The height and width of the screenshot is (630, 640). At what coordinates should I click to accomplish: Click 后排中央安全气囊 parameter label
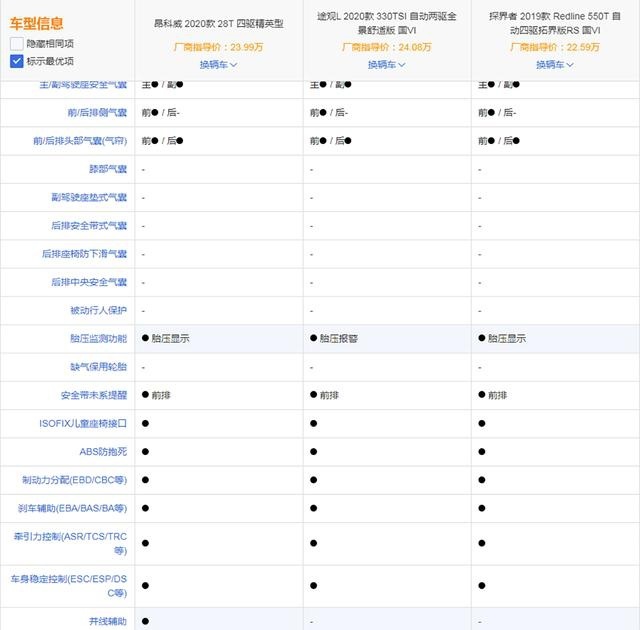coord(89,282)
